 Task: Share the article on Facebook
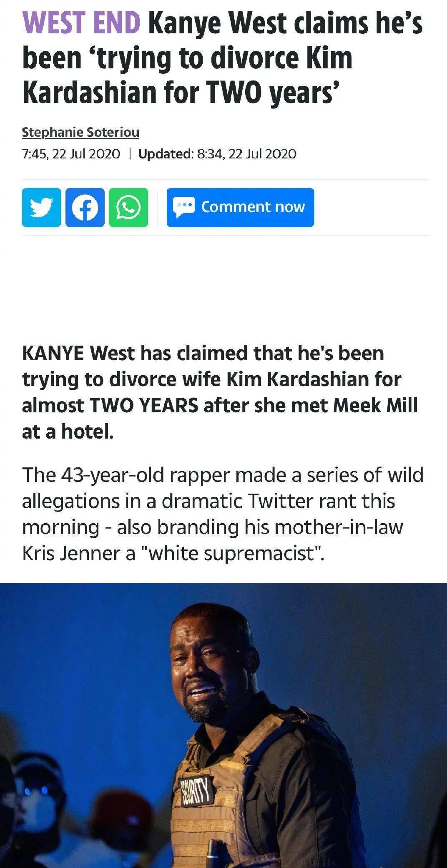tap(85, 207)
